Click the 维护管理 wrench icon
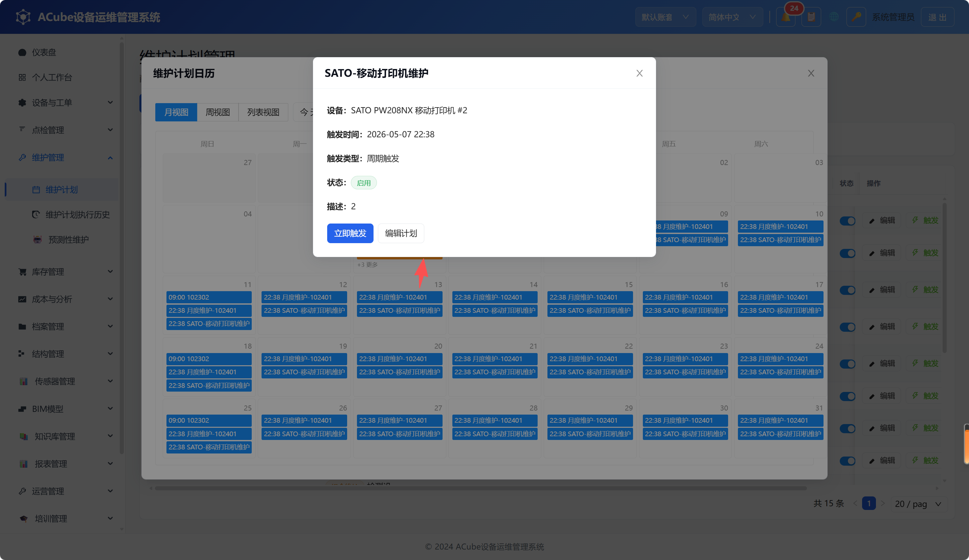This screenshot has height=560, width=969. pyautogui.click(x=22, y=158)
